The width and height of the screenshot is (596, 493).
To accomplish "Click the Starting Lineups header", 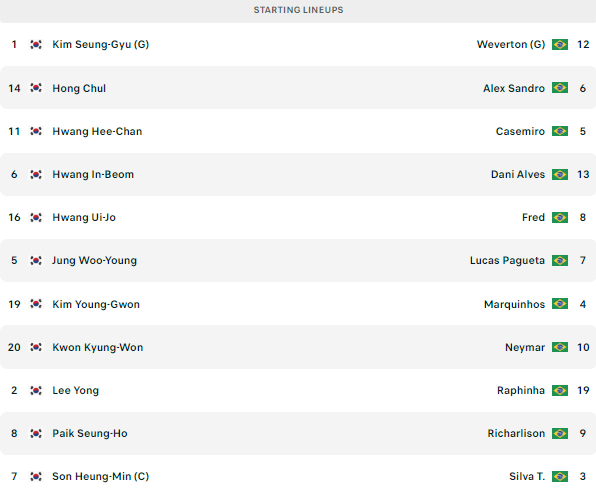I will click(298, 10).
